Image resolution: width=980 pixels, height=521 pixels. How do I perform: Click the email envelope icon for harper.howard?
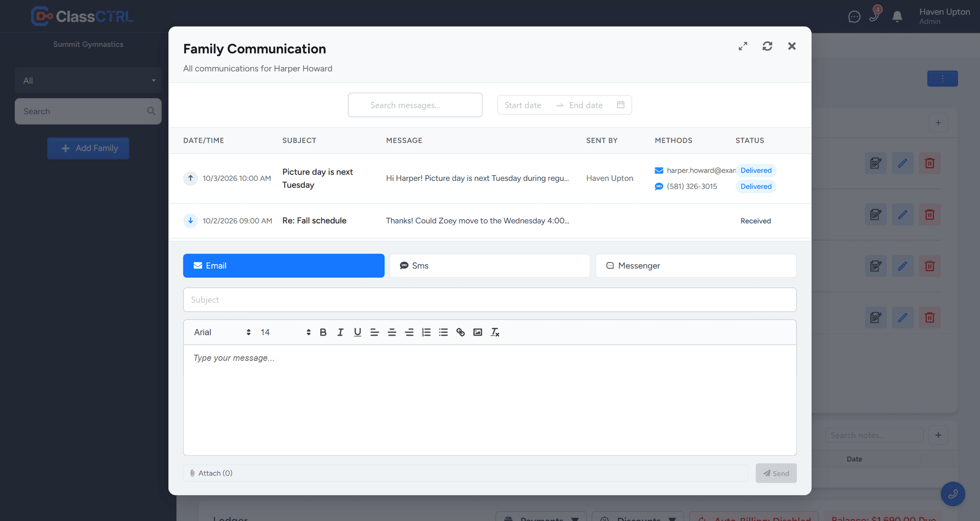659,171
